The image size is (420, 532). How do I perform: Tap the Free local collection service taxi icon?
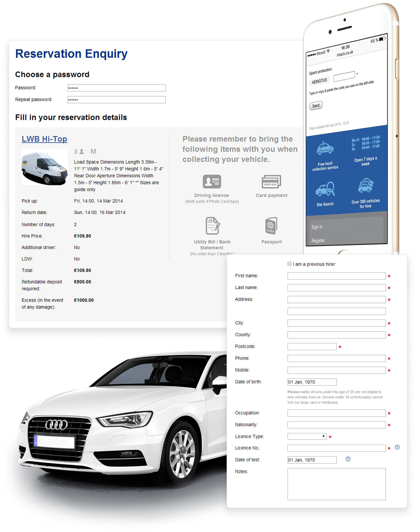coord(325,149)
